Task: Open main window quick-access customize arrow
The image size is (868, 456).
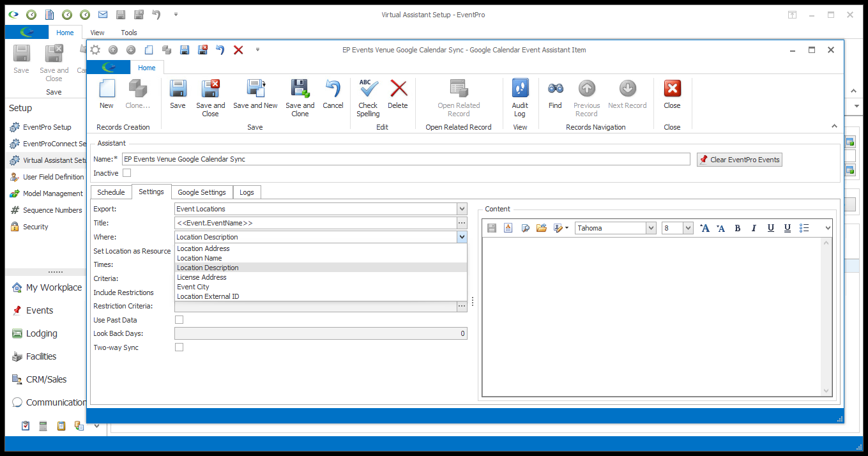Action: click(176, 14)
